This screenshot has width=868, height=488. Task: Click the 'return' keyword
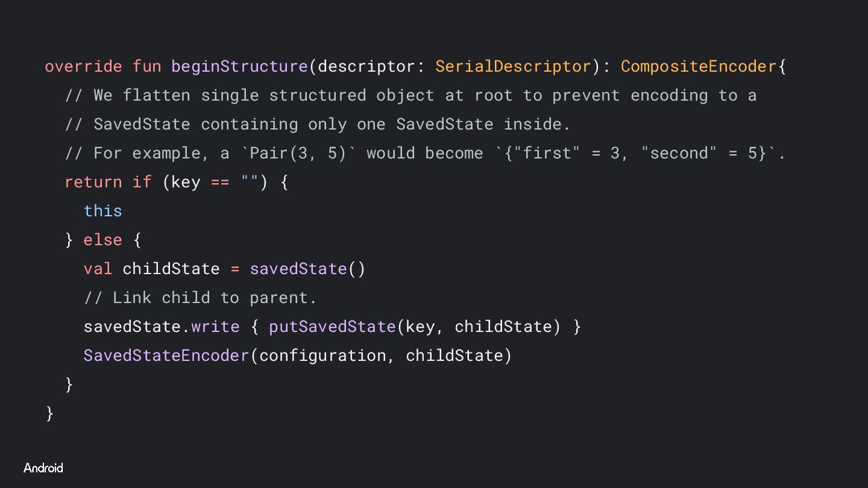93,182
